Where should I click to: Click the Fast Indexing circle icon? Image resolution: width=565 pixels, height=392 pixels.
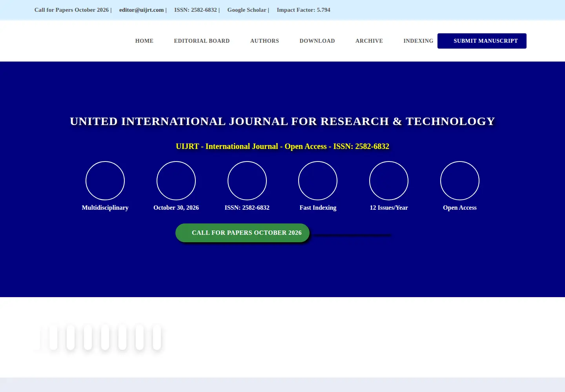[x=318, y=181]
